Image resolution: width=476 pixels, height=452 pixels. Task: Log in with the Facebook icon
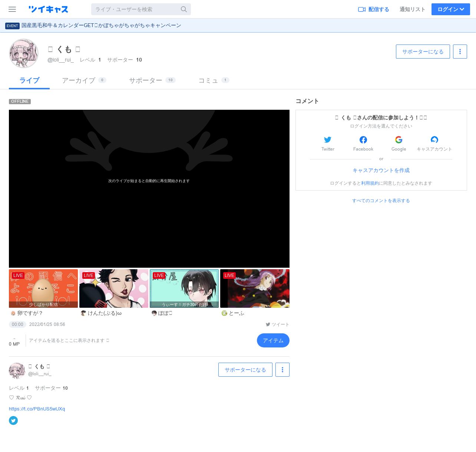pos(363,140)
